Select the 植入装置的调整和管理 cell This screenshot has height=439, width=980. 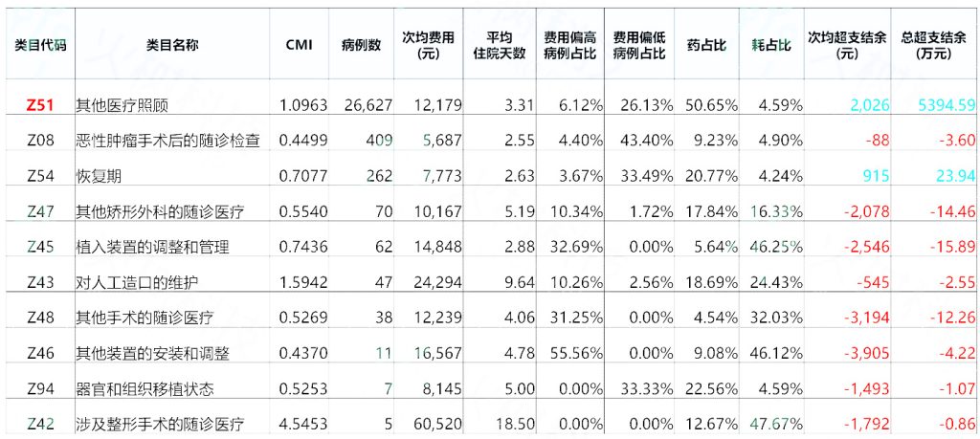coord(152,248)
